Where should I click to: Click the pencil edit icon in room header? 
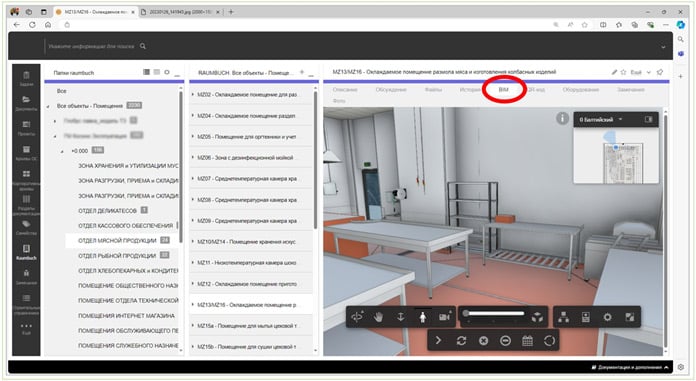tap(614, 72)
